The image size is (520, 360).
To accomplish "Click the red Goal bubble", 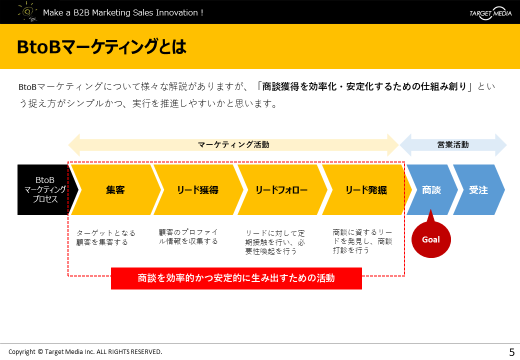I will 431,238.
